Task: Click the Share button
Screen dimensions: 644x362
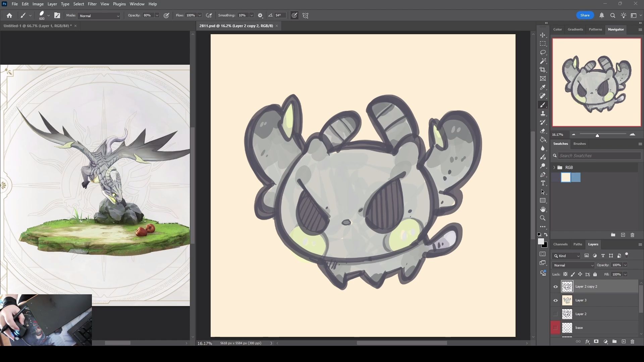Action: tap(585, 15)
